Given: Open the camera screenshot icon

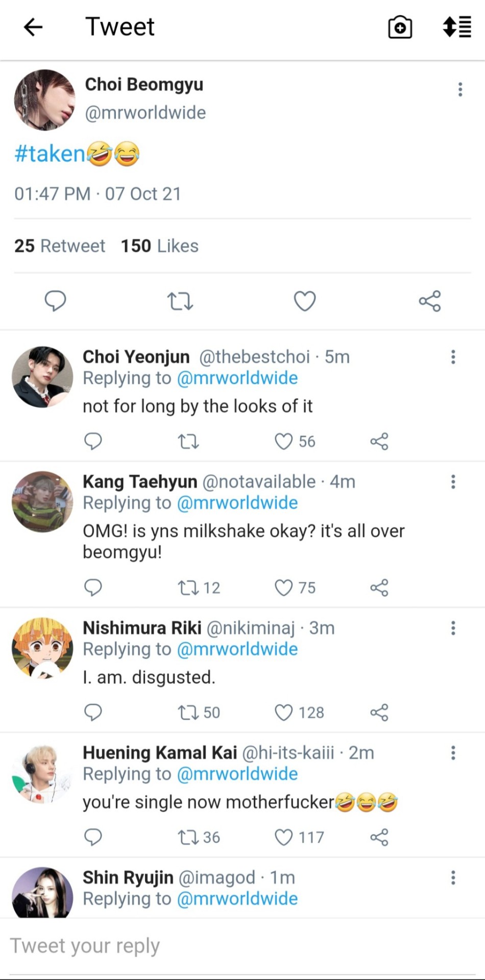Looking at the screenshot, I should pos(400,27).
